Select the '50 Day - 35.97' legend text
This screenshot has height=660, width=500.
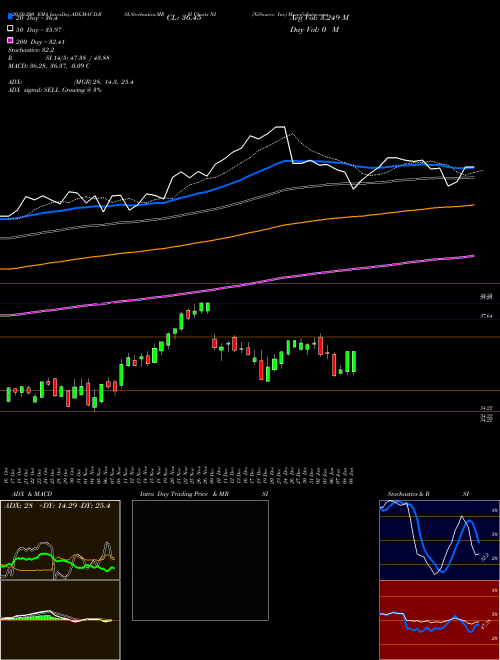(39, 29)
